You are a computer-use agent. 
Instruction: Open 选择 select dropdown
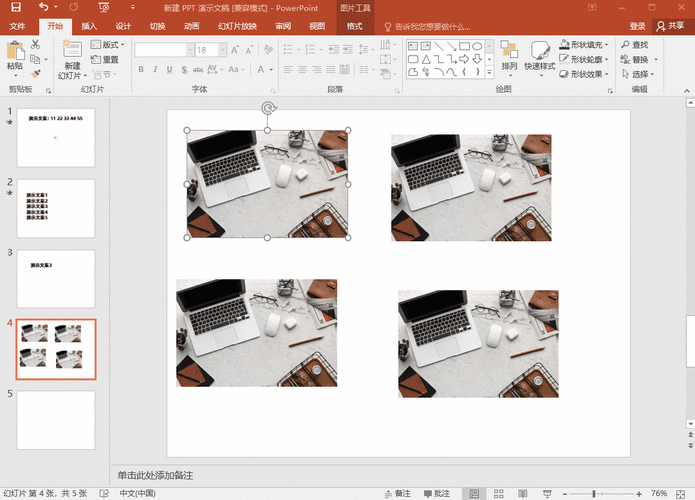639,74
